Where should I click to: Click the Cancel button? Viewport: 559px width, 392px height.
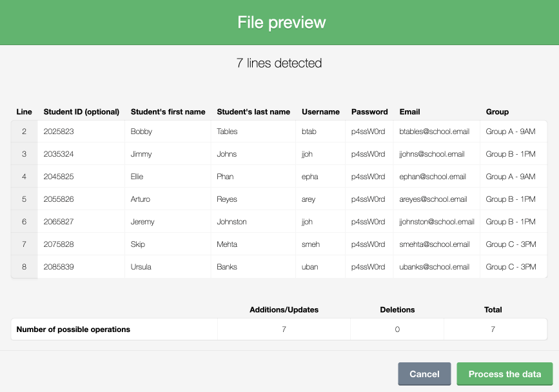point(424,374)
